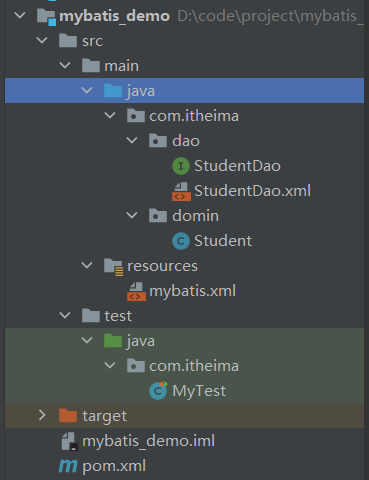Select the pom.xml file
Viewport: 369px width, 480px height.
click(x=114, y=466)
